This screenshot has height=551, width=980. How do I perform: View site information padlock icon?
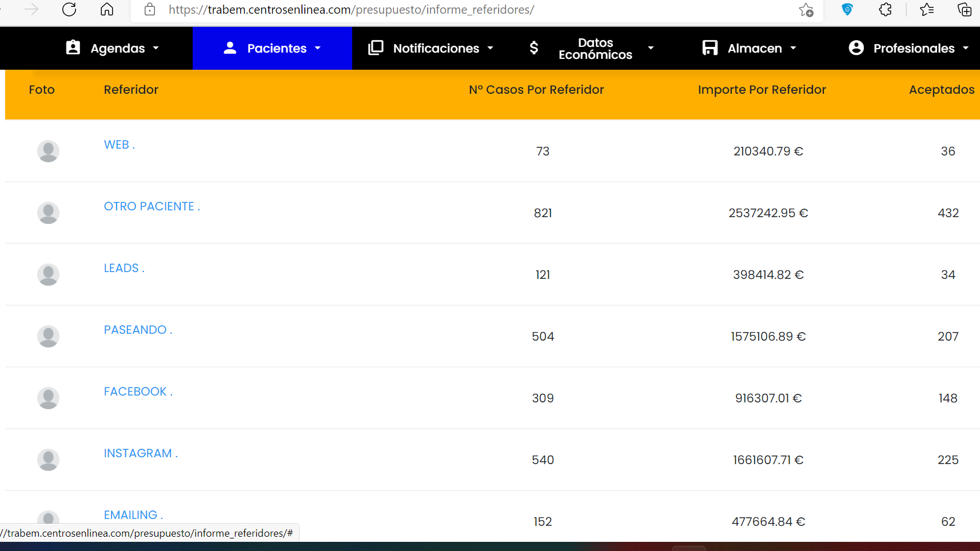150,10
